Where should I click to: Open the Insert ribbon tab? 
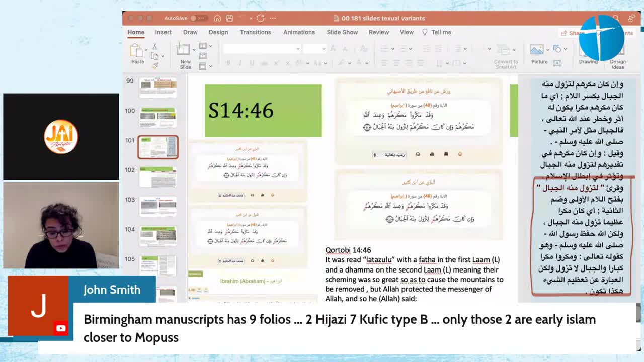(x=163, y=32)
